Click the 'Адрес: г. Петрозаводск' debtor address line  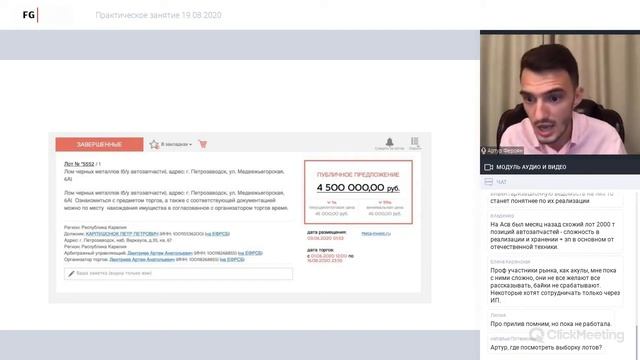(x=118, y=240)
